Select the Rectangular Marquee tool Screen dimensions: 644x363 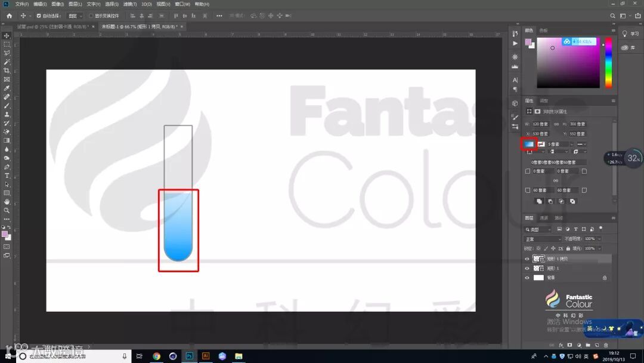click(x=7, y=44)
